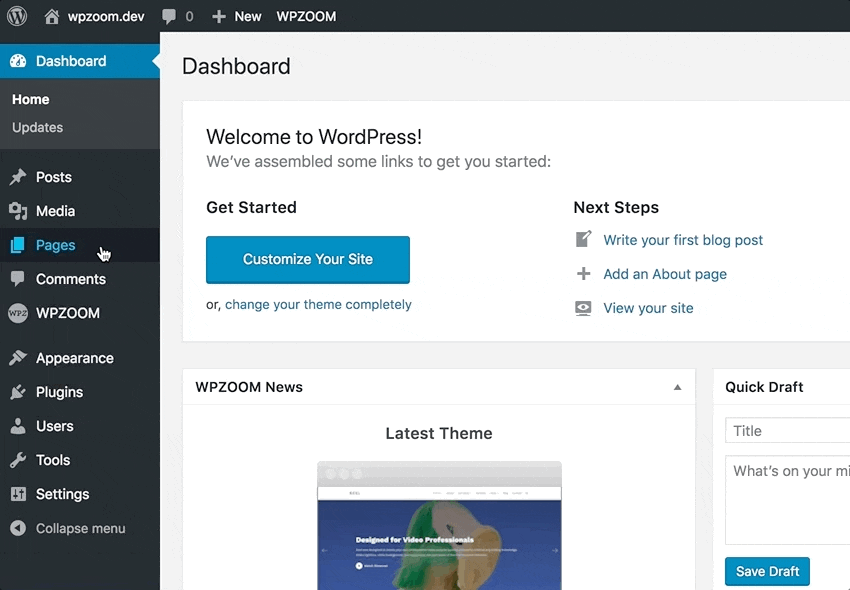Click wpzoom.dev site name in admin bar
This screenshot has width=850, height=590.
106,16
